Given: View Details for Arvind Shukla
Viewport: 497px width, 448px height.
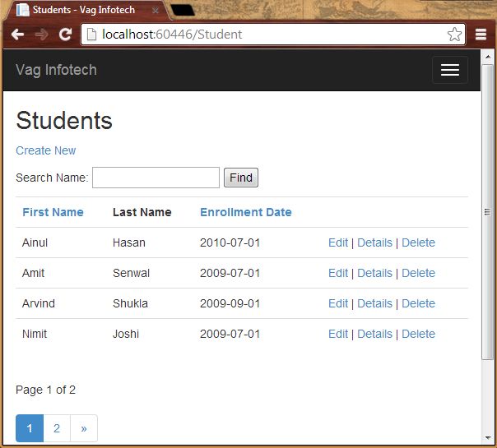Looking at the screenshot, I should [x=374, y=303].
